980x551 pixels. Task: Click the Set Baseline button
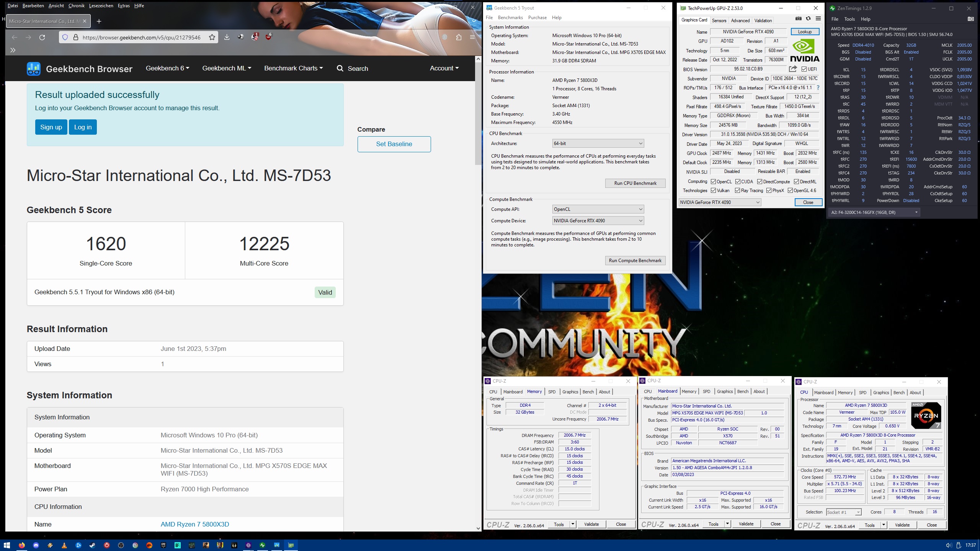tap(394, 144)
